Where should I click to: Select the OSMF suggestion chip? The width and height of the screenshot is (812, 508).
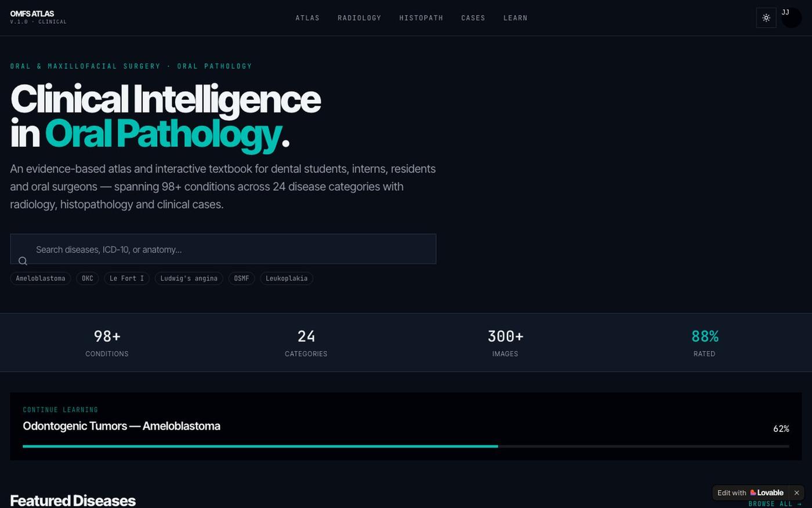pyautogui.click(x=241, y=279)
